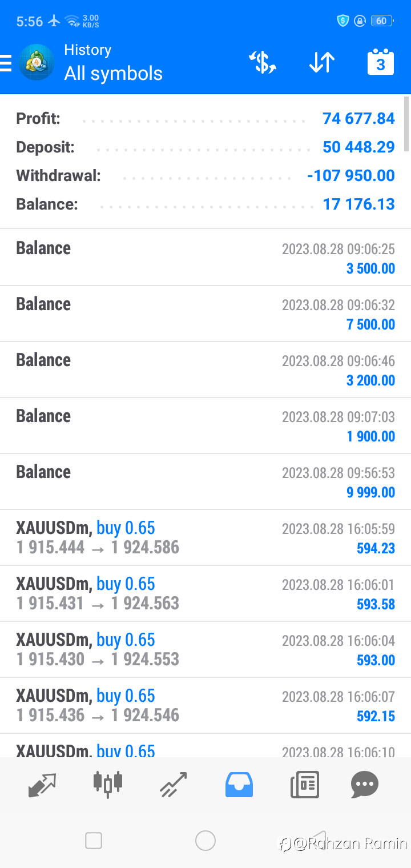The image size is (411, 868).
Task: Go to the Quotes tab
Action: click(x=42, y=785)
